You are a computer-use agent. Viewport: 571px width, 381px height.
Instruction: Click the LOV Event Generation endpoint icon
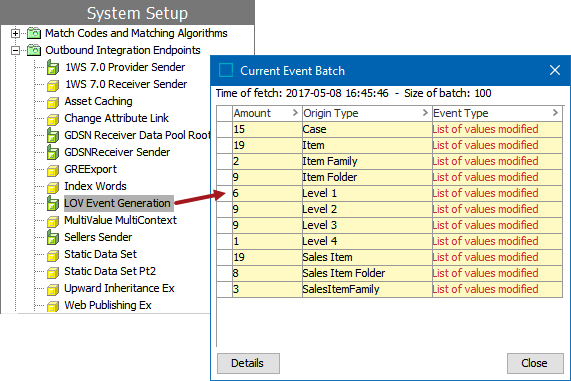coord(53,203)
